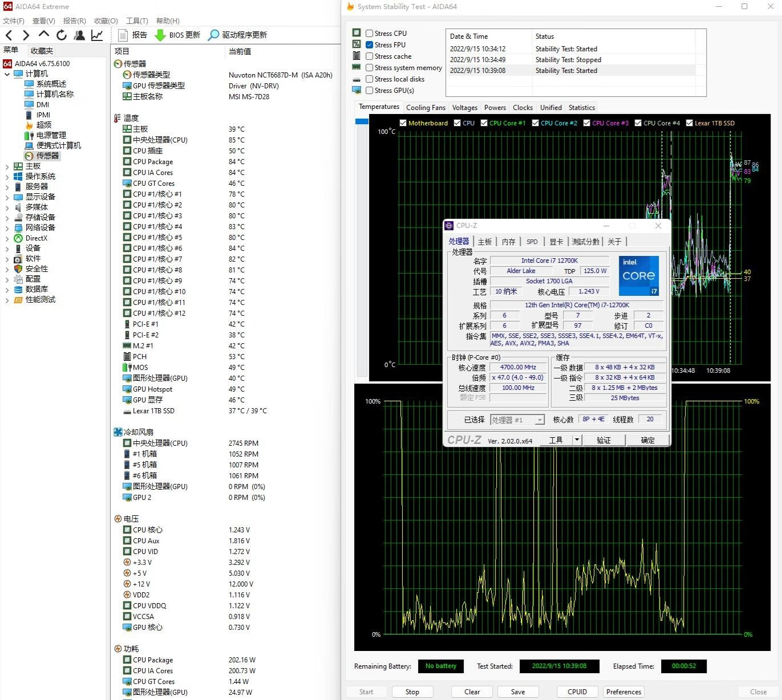Open the 内存 tab in CPU-Z
The width and height of the screenshot is (782, 700).
(508, 242)
